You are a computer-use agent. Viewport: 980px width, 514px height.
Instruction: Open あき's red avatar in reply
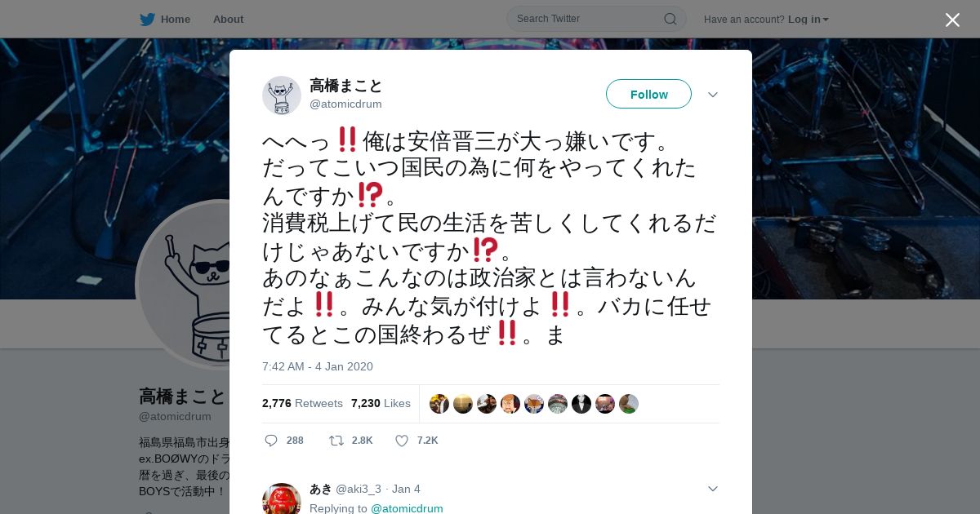tap(282, 500)
